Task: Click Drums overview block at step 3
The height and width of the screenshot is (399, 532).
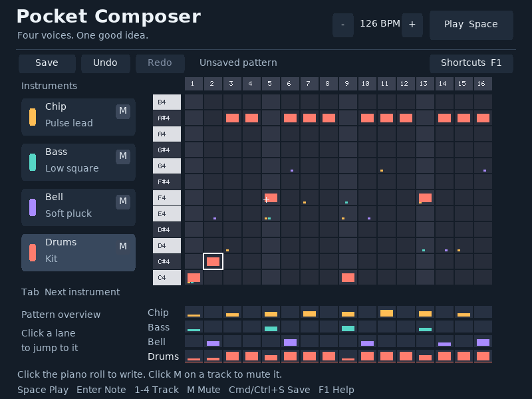Action: 232,356
